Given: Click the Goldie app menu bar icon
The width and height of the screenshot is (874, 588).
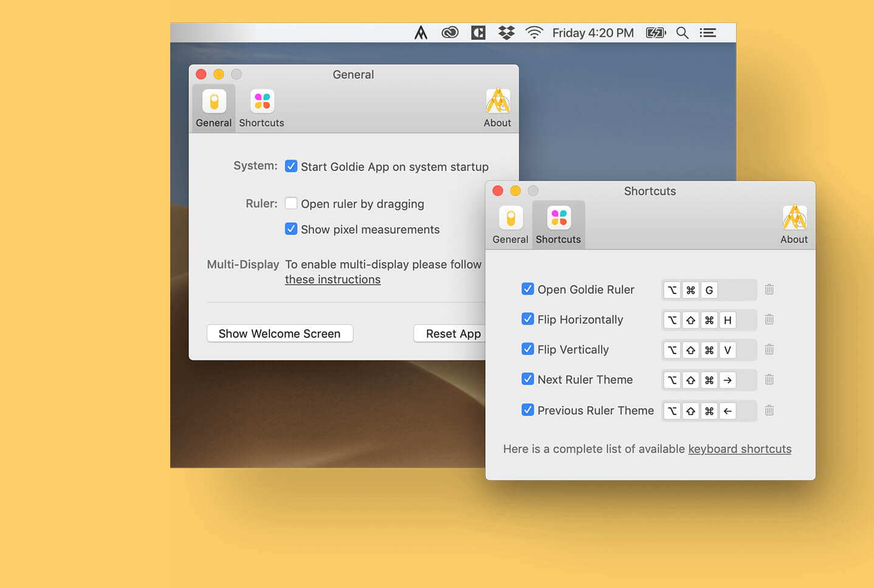Looking at the screenshot, I should (x=421, y=33).
